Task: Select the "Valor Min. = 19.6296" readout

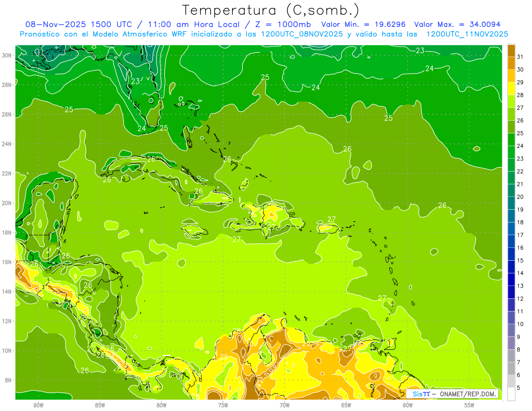Action: click(x=364, y=24)
